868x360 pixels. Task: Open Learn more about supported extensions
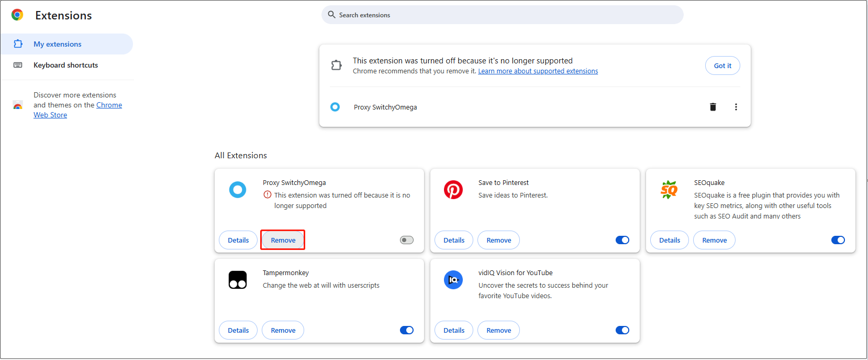click(538, 71)
